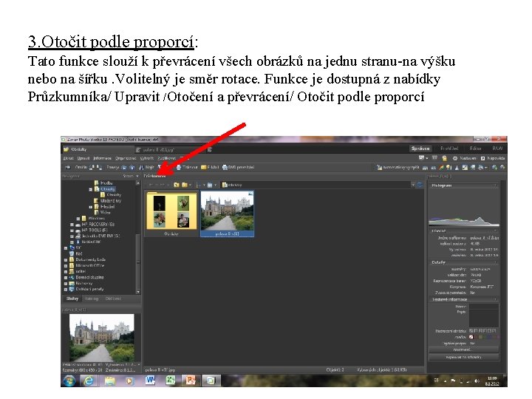
Task: Open Internet Explorer from taskbar
Action: (x=89, y=381)
